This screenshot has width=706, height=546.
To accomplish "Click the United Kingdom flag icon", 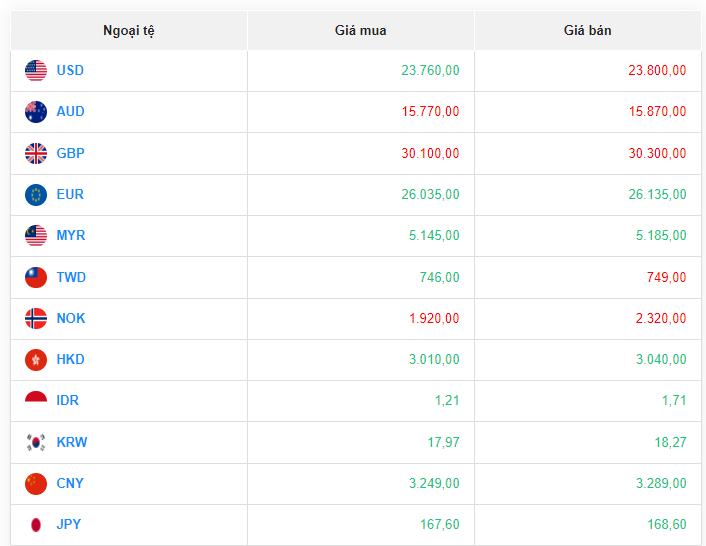I will (x=36, y=153).
